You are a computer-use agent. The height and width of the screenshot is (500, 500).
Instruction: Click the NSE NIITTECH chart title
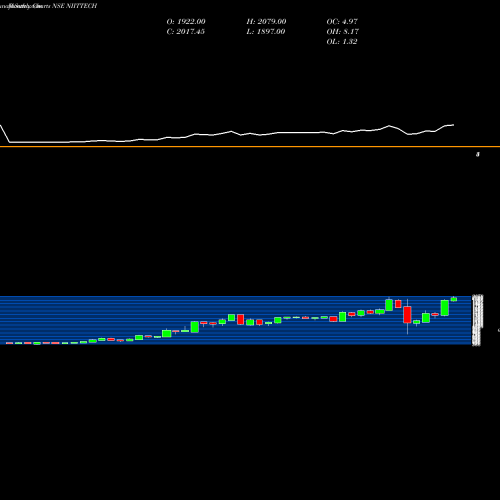click(x=74, y=6)
